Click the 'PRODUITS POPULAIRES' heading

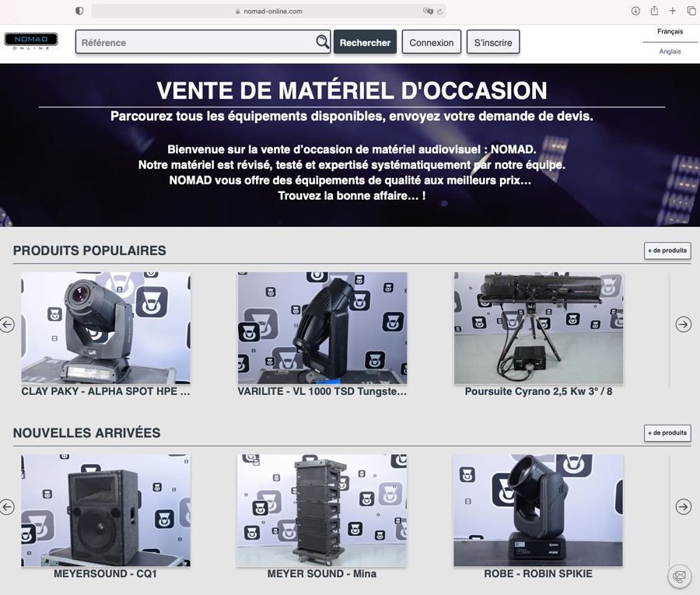(x=89, y=250)
